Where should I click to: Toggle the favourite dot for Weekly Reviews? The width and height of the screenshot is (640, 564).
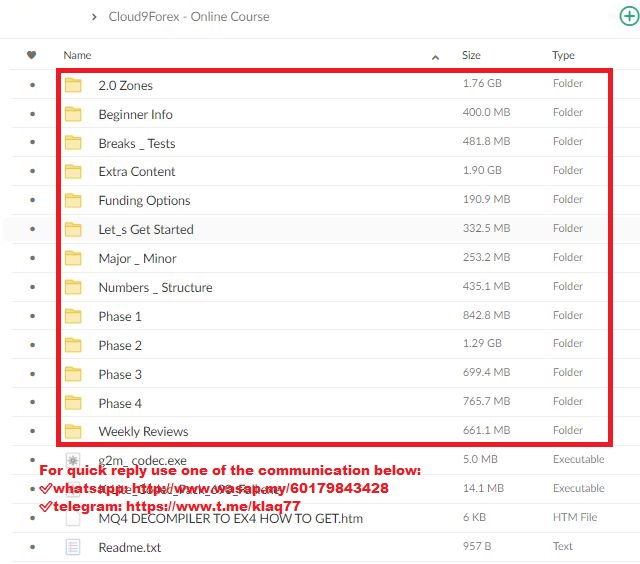click(x=32, y=431)
